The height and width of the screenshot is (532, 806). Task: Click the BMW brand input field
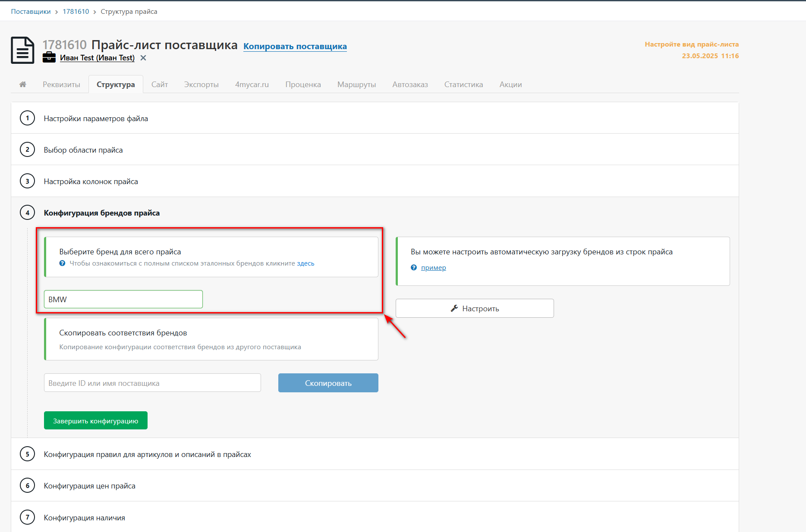coord(123,299)
